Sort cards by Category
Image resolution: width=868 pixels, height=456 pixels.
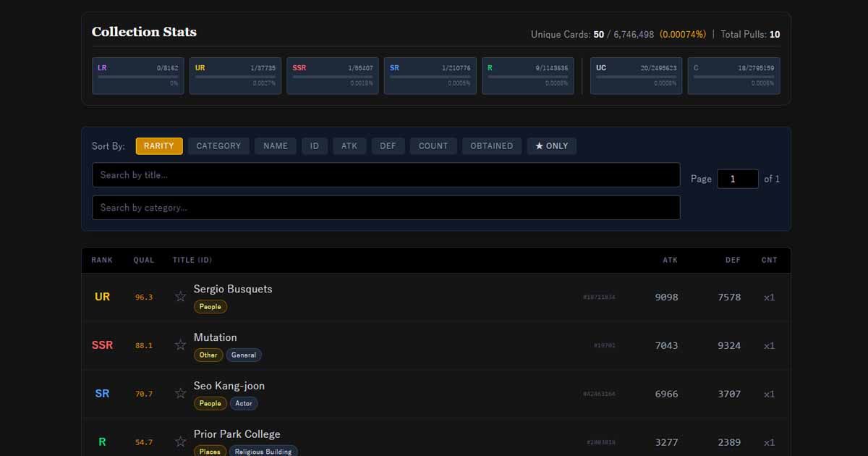click(x=218, y=146)
